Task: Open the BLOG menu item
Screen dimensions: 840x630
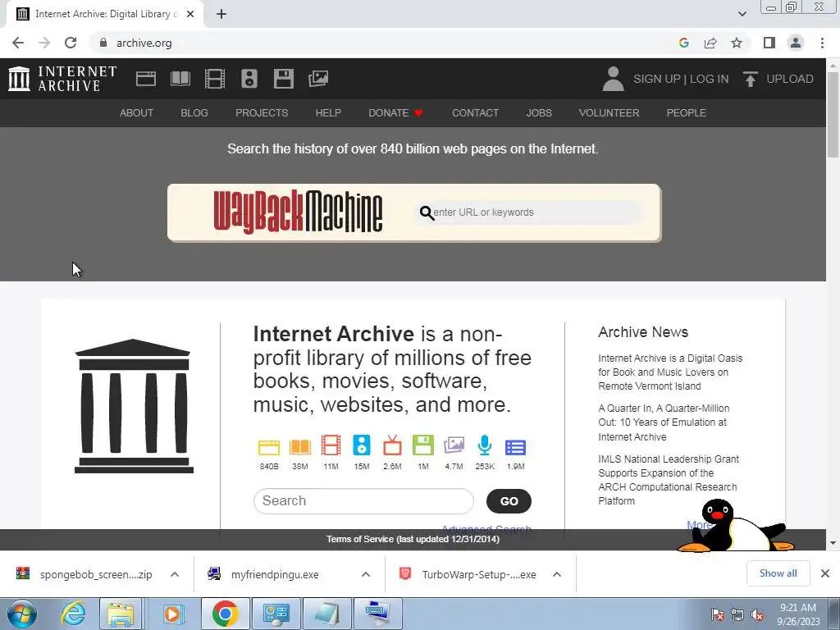Action: click(194, 113)
